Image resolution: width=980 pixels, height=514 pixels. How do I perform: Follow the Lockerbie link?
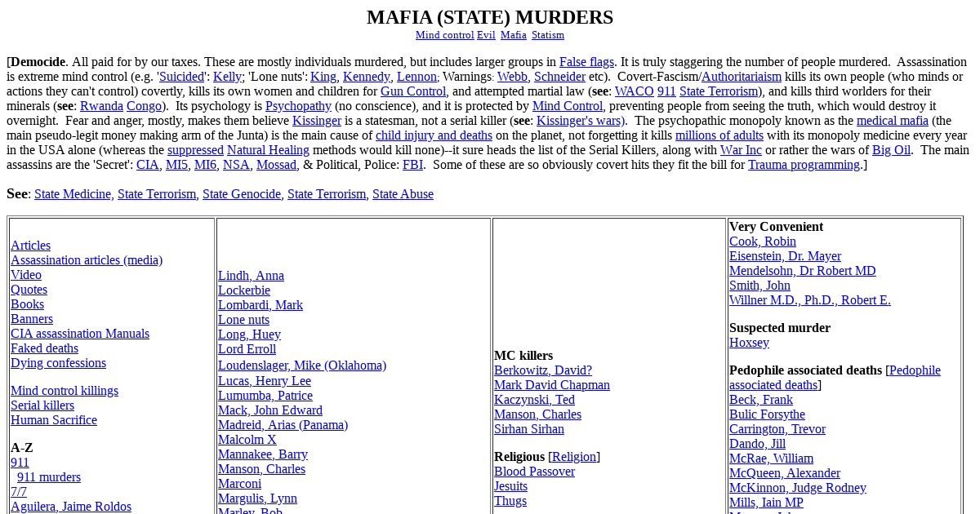pyautogui.click(x=244, y=290)
